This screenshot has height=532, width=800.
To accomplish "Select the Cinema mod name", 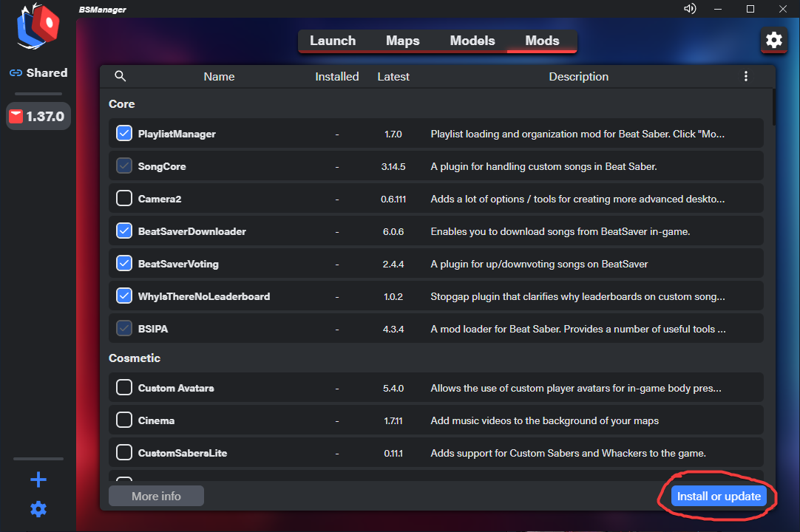I will [x=156, y=421].
